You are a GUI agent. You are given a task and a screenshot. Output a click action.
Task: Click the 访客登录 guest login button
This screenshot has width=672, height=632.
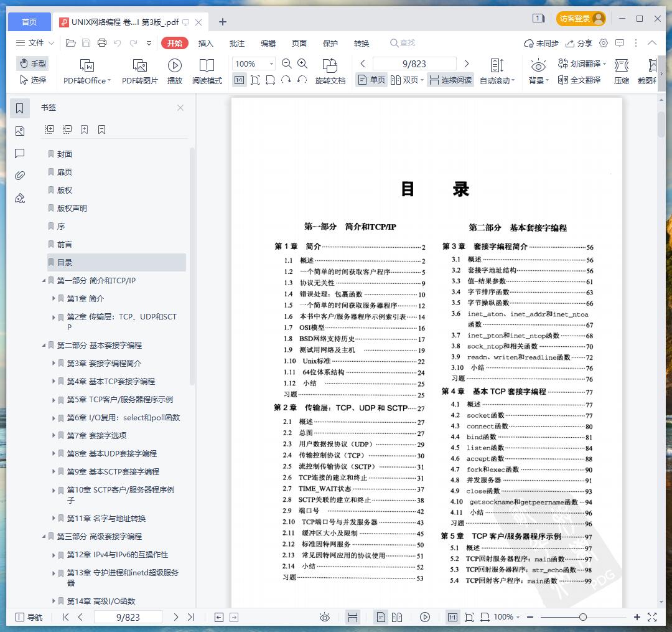(x=581, y=19)
